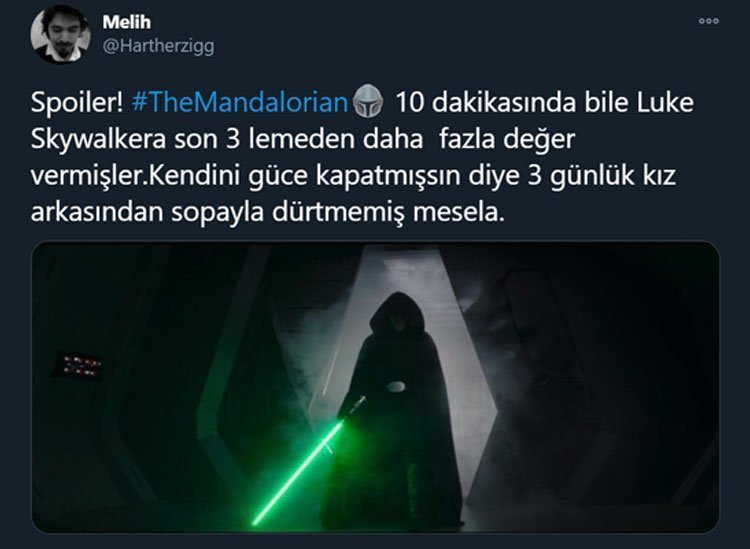Click the white belt buckle on figure

coord(396,386)
